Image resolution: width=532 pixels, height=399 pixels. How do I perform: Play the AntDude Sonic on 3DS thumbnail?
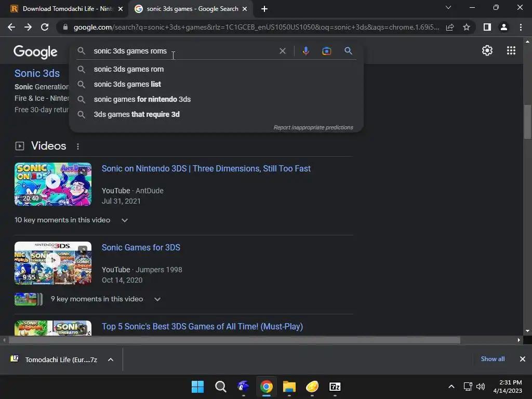coord(53,184)
